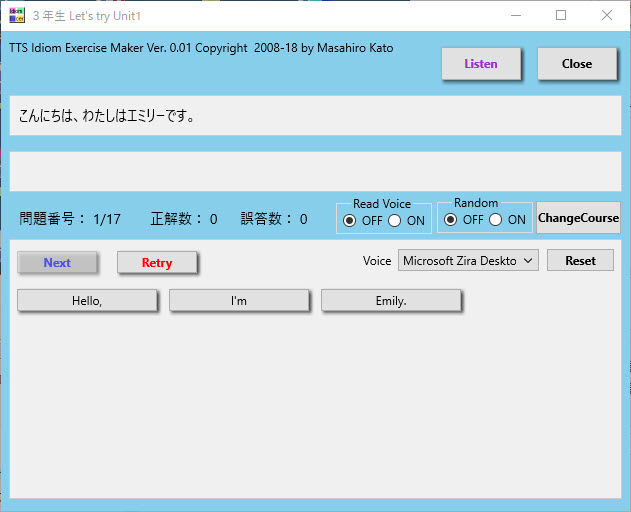Click the Reset button

coord(580,260)
